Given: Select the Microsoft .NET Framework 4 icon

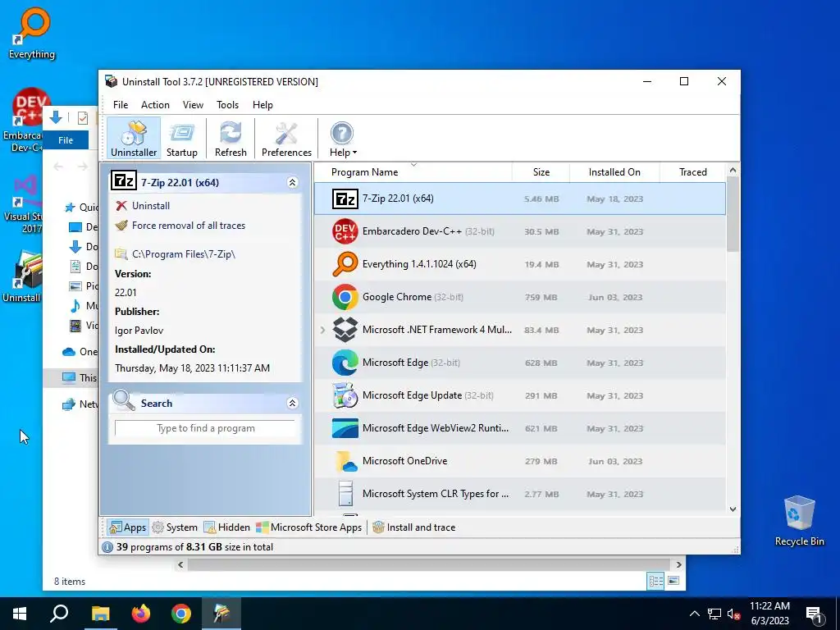Looking at the screenshot, I should [x=345, y=330].
